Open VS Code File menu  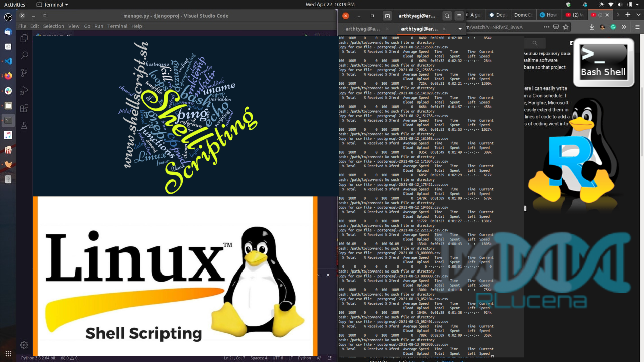point(22,26)
